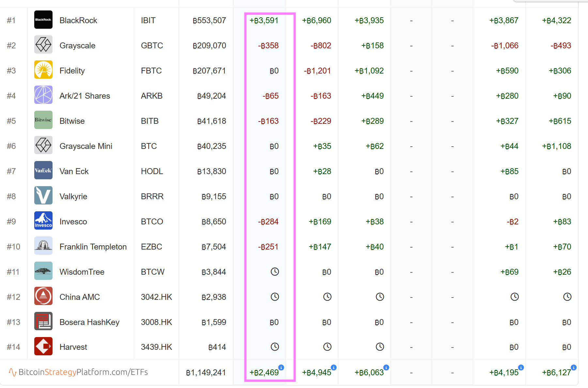Click the pending clock icon in WisdomTree row
Viewport: 588px width, 388px height.
tap(275, 272)
